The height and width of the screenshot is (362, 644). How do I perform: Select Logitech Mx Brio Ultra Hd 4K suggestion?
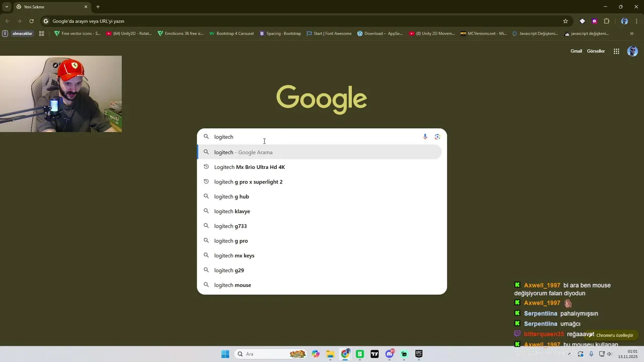pyautogui.click(x=319, y=167)
